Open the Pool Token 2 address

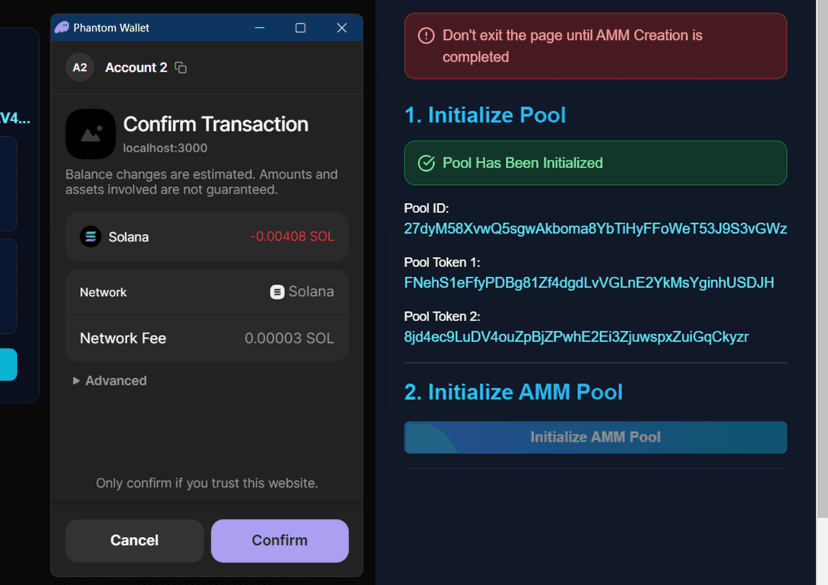click(x=576, y=337)
